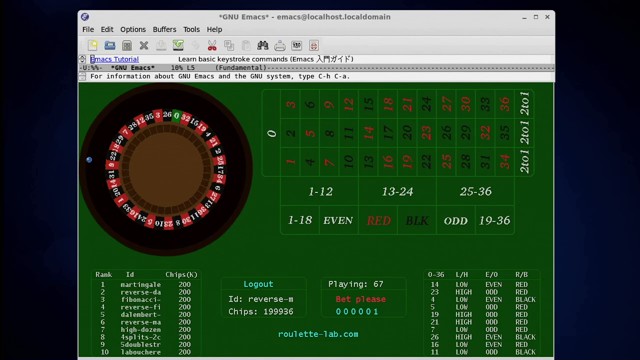Select labouchere row in ranking list
The image size is (640, 360).
[x=140, y=352]
